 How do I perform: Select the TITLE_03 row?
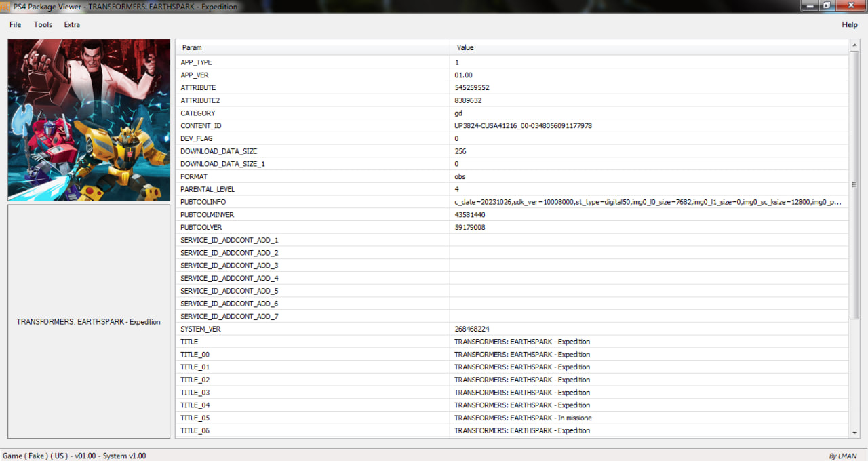coord(512,393)
